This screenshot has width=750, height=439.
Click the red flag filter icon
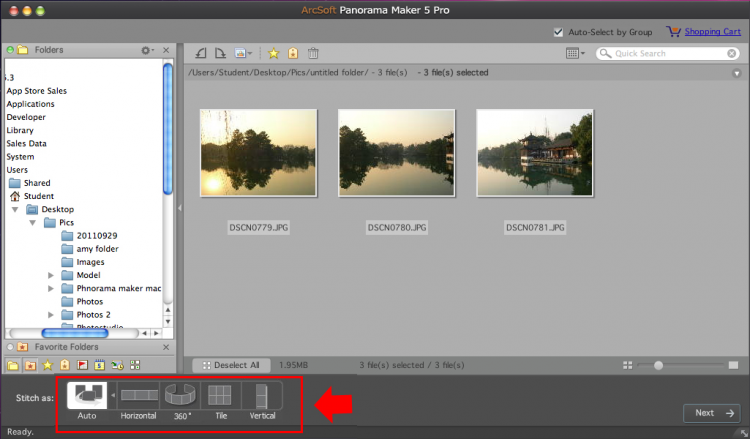(82, 366)
